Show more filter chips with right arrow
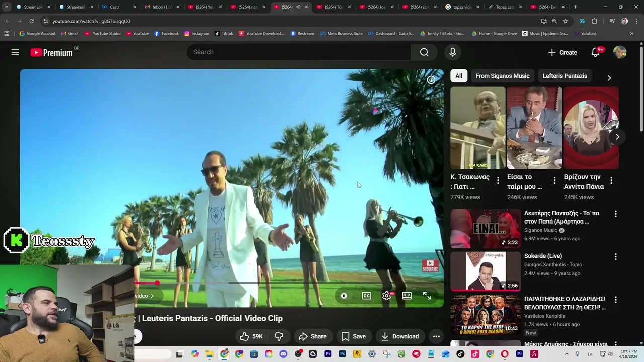This screenshot has width=644, height=362. 609,78
